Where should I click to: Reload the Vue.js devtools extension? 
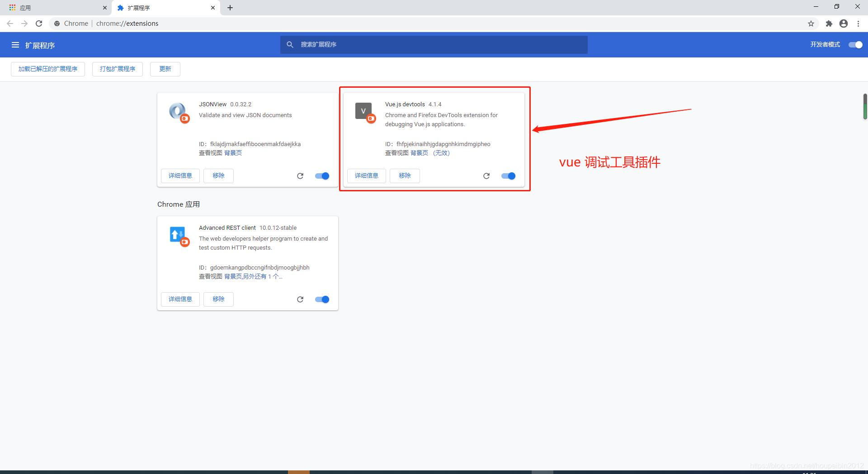[x=486, y=176]
